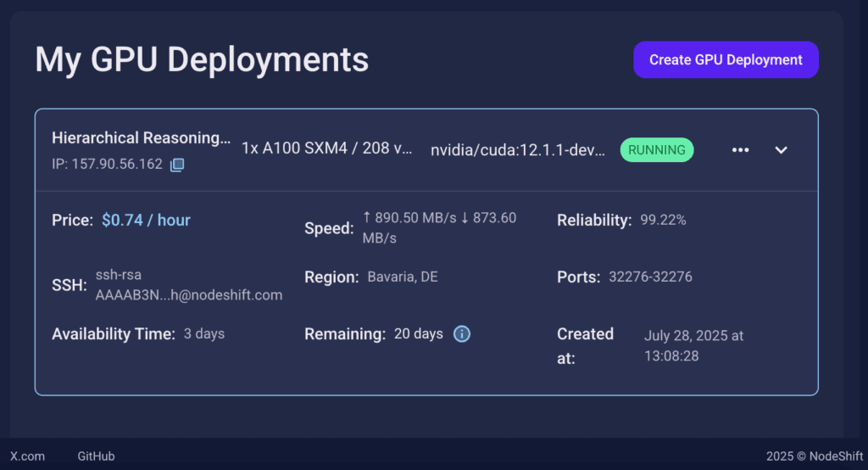
Task: Click the Region value Bavaria, DE
Action: [x=403, y=277]
